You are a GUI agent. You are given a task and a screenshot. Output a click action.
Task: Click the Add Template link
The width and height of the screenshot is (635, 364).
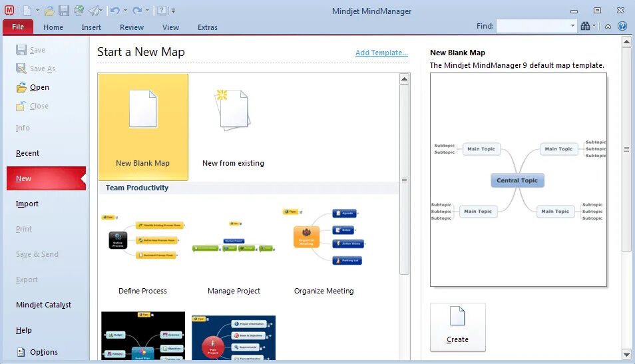381,53
